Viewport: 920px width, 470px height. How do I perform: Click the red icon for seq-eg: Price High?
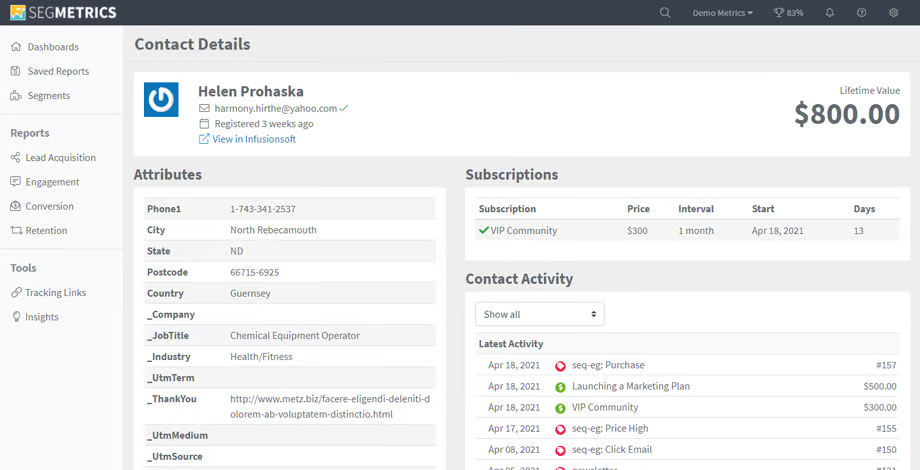560,429
